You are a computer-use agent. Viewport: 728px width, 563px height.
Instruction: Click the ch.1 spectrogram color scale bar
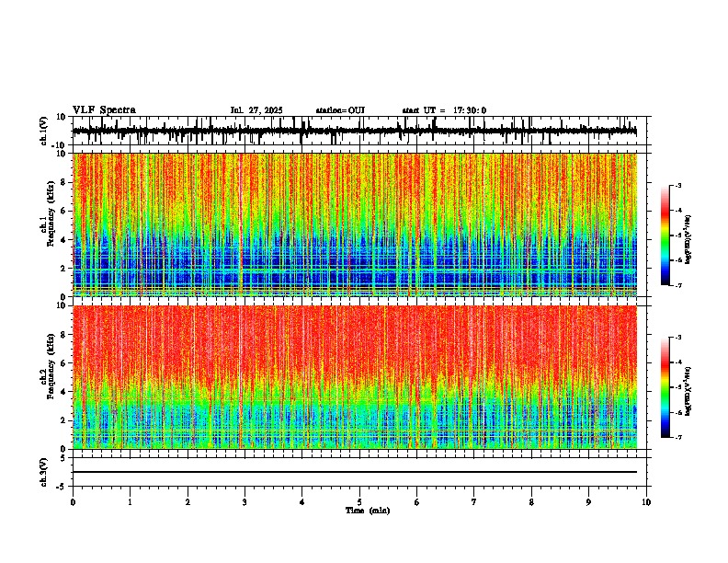tap(665, 236)
